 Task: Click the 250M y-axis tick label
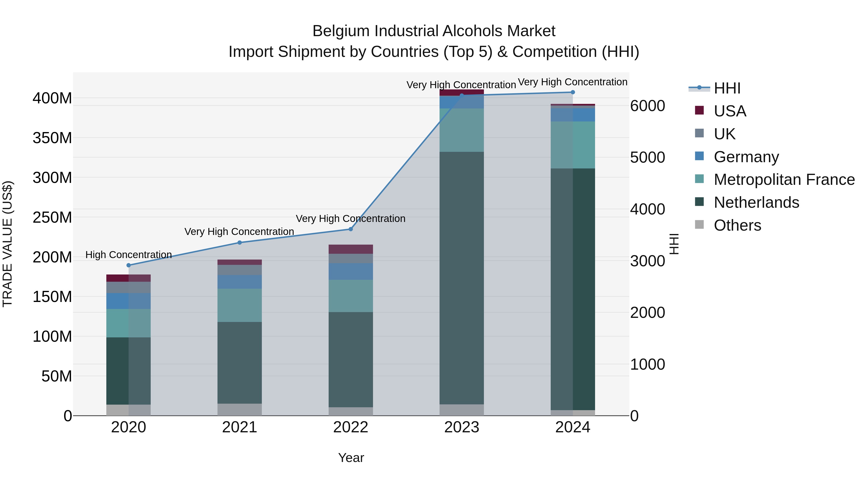pos(52,217)
